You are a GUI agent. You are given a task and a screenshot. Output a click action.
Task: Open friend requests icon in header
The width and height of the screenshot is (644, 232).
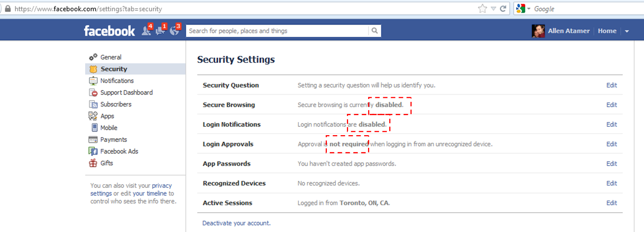[x=147, y=30]
